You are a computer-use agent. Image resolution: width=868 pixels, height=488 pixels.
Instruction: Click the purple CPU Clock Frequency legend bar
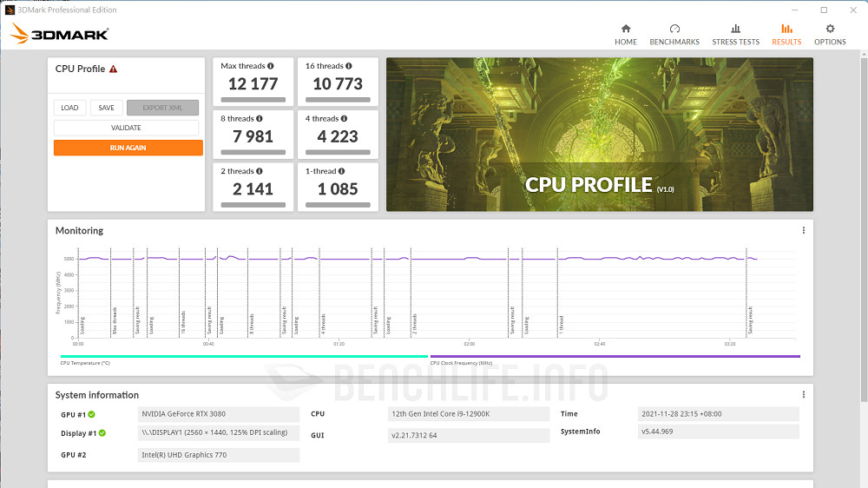615,356
